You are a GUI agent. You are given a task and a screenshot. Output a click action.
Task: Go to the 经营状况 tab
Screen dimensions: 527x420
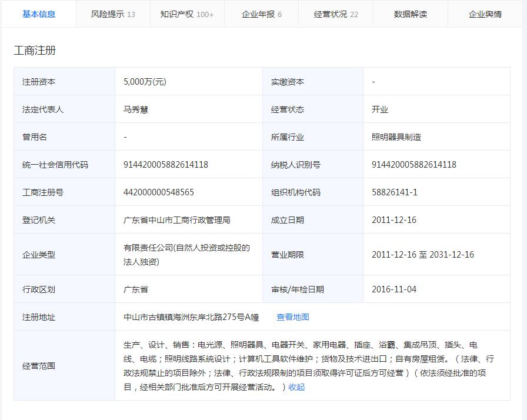pos(336,14)
